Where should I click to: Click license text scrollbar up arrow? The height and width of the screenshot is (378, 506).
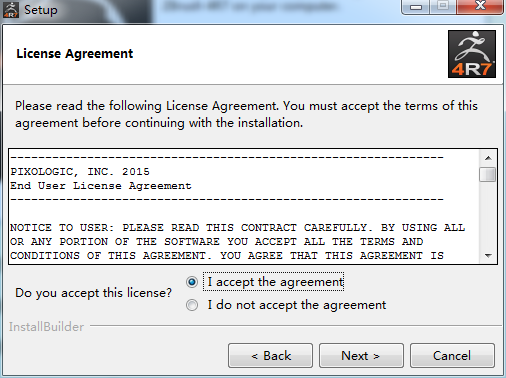tap(488, 158)
